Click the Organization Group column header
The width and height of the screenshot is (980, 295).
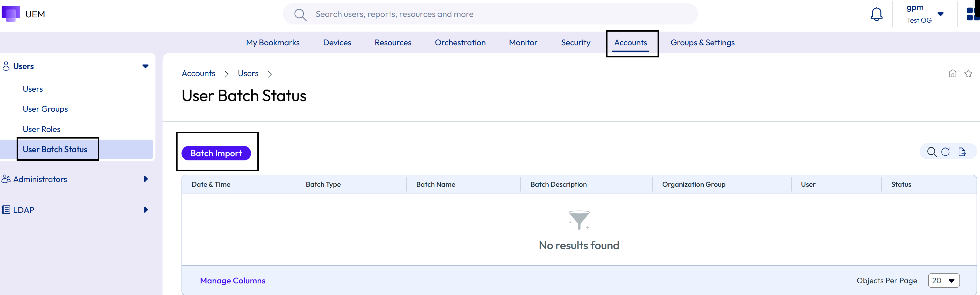pyautogui.click(x=694, y=184)
